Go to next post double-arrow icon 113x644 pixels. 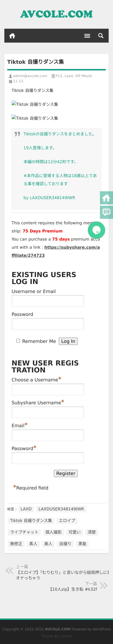tap(104, 585)
